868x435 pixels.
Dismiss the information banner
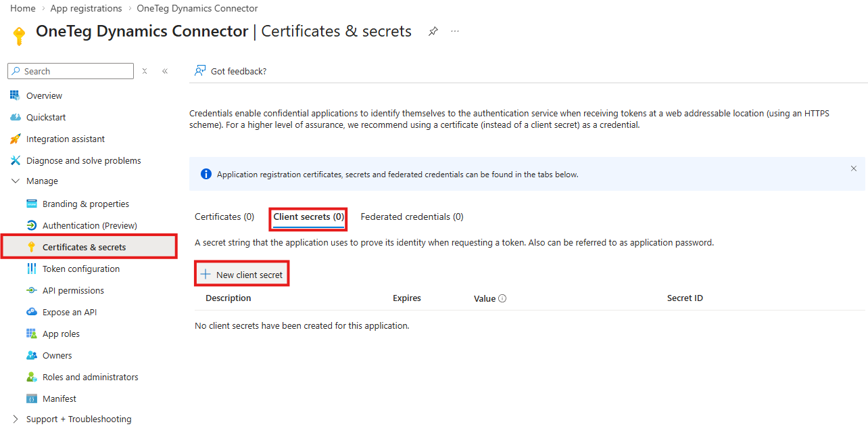[854, 168]
